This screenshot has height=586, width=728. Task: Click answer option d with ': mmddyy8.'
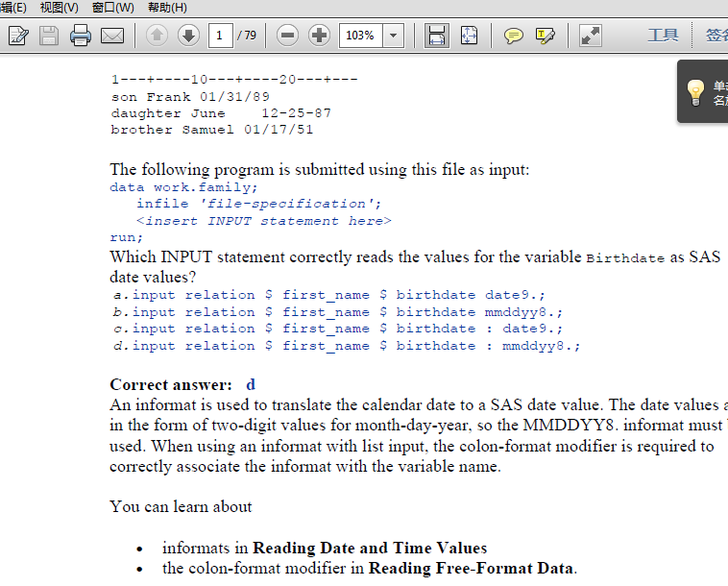click(x=347, y=346)
